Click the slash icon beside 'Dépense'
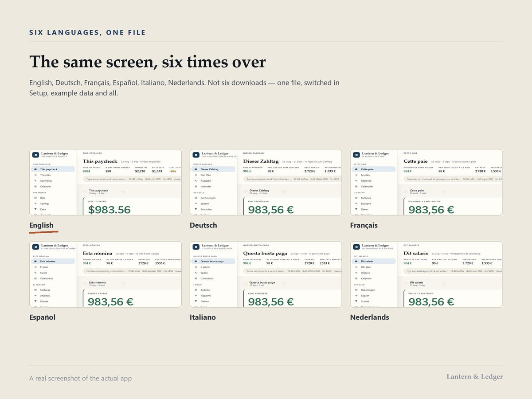 356,181
